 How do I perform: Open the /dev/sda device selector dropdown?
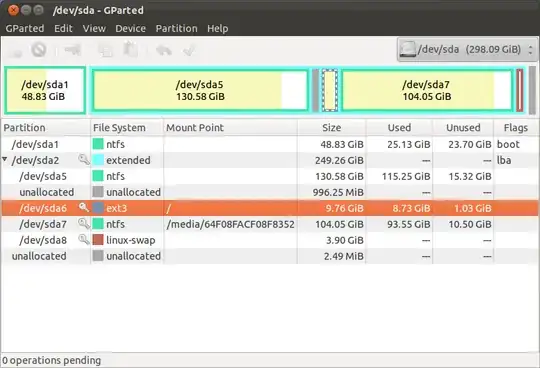[467, 50]
